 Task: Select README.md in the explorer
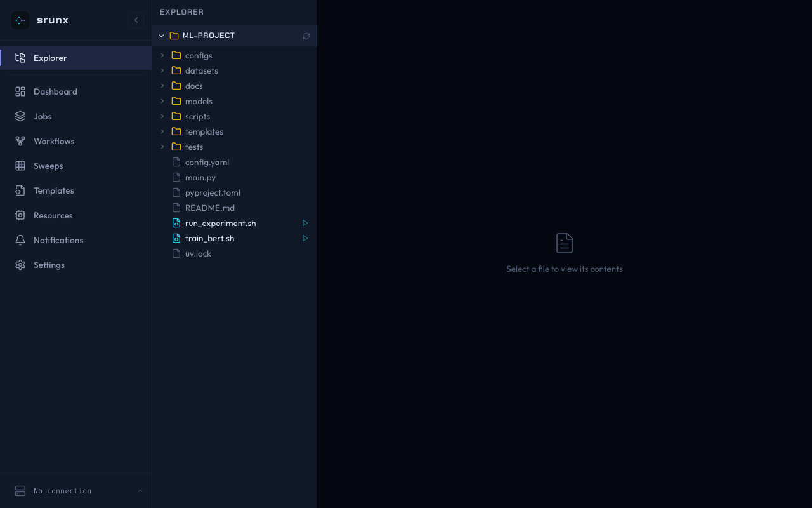(x=209, y=208)
